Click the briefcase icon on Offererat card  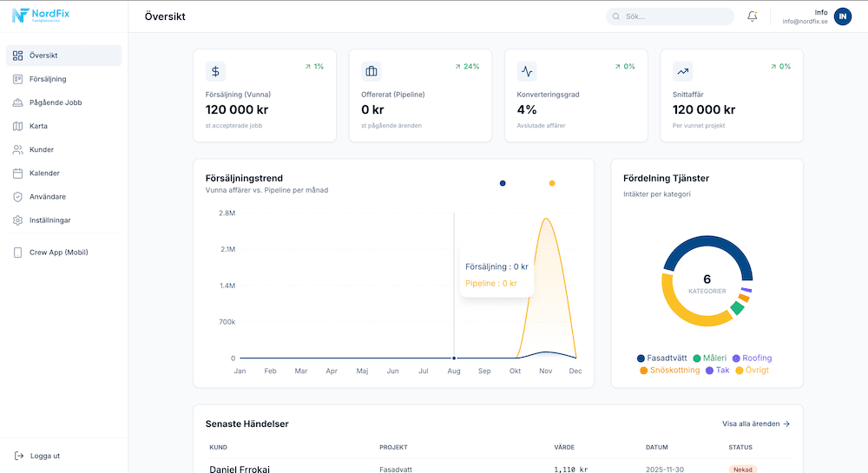[x=372, y=71]
